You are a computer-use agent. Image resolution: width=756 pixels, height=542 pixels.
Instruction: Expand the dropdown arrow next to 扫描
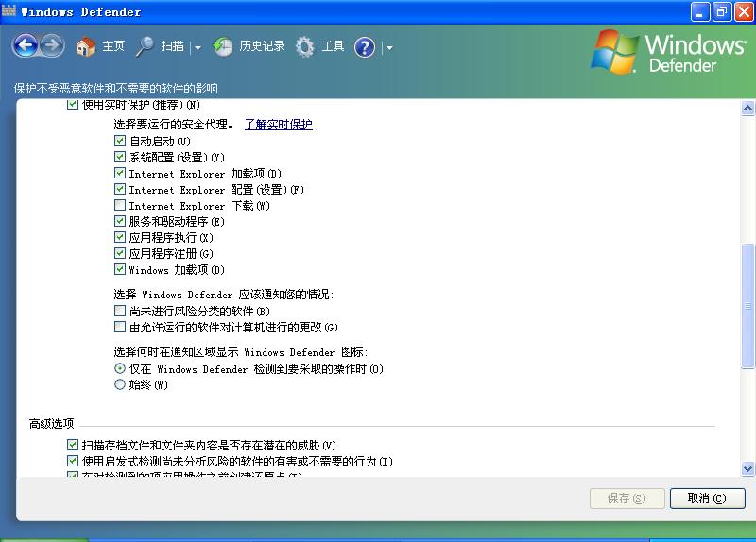(x=198, y=47)
